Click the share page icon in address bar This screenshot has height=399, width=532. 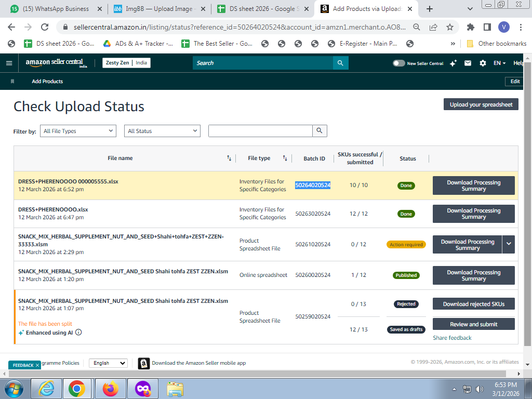coord(433,27)
